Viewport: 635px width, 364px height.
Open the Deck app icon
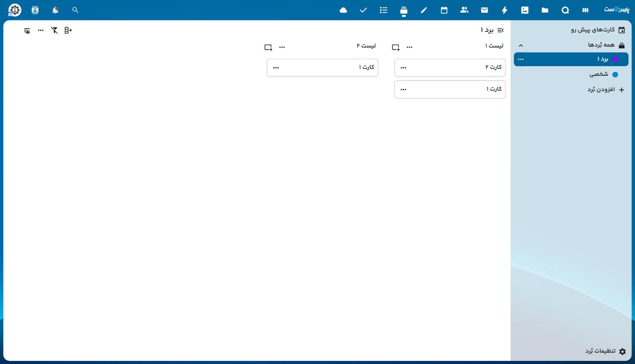click(404, 10)
